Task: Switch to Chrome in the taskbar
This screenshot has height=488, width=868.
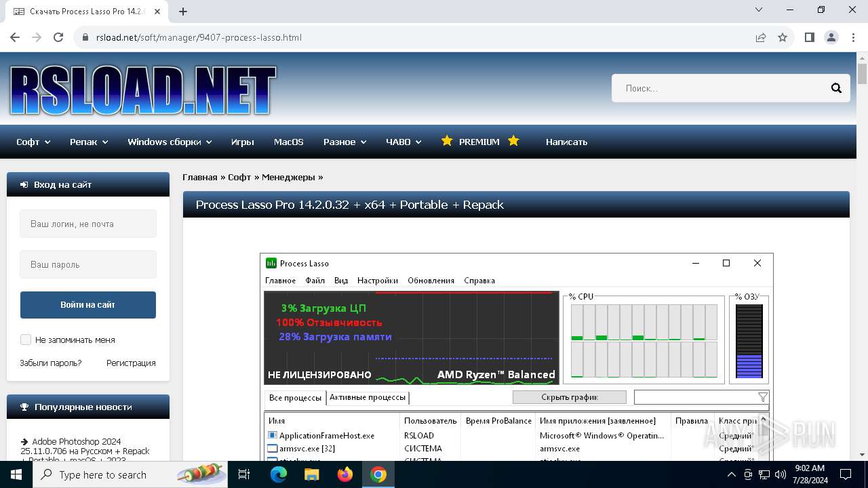Action: [x=378, y=474]
